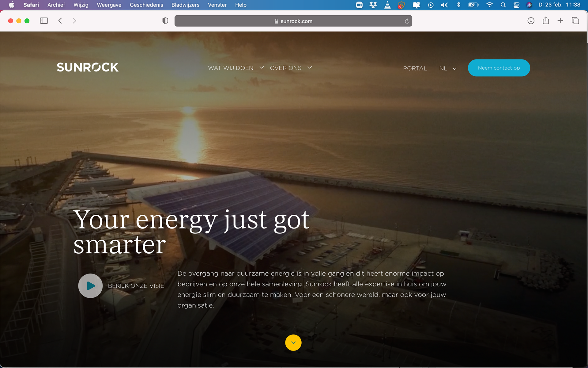Open the Geschiedenis menu

(146, 5)
